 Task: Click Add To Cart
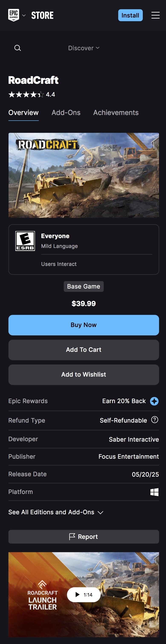(x=84, y=349)
